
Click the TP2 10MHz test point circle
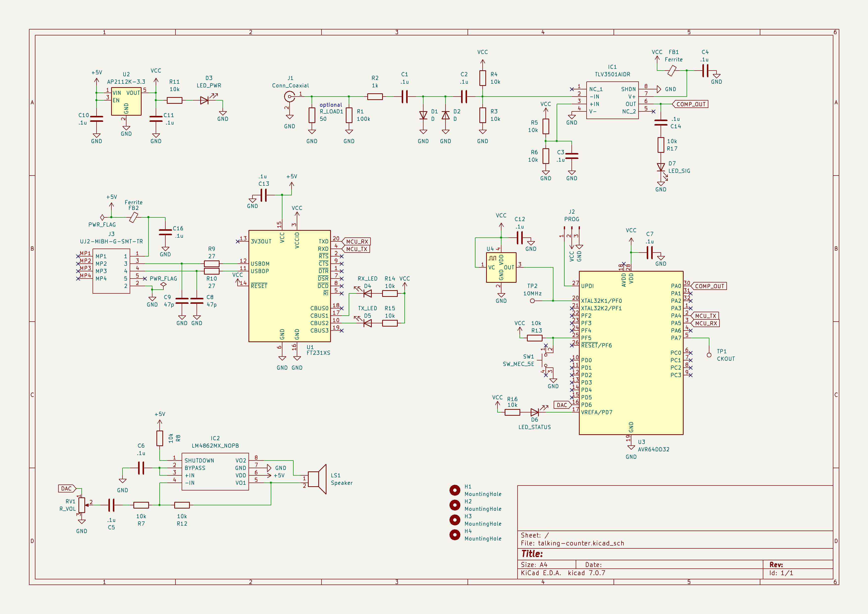click(532, 301)
